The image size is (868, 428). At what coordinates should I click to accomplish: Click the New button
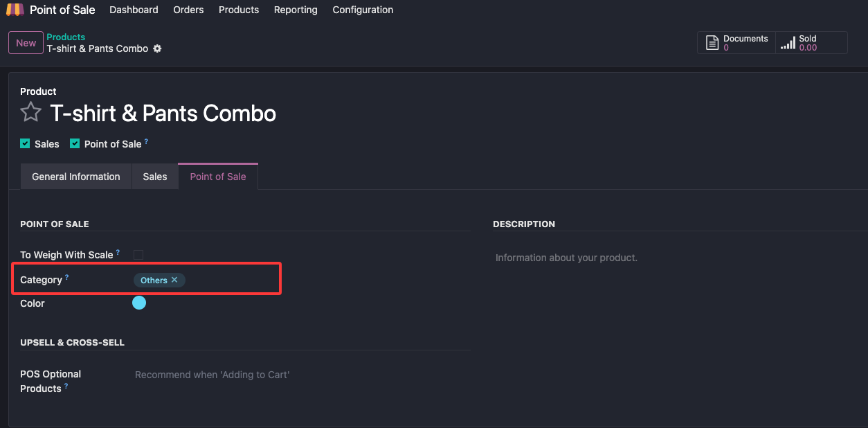tap(26, 43)
